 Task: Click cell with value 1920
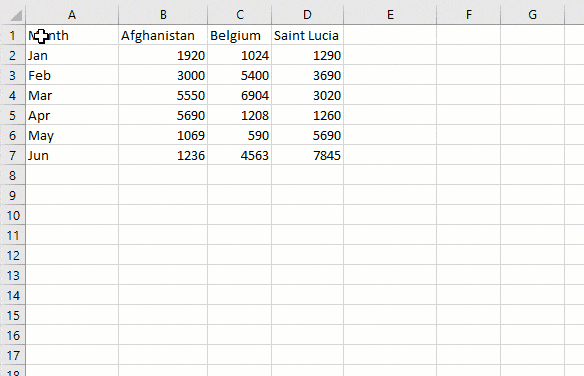[x=163, y=55]
